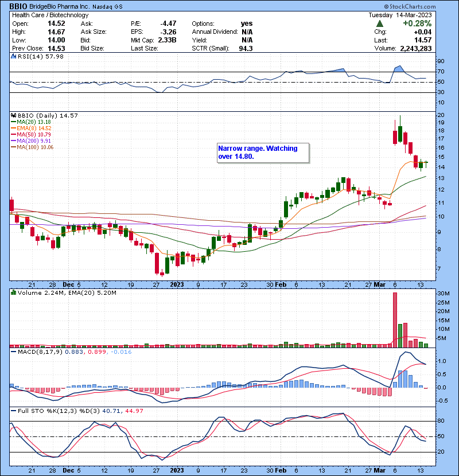Click the Yield label
Image resolution: width=459 pixels, height=476 pixels.
point(199,40)
